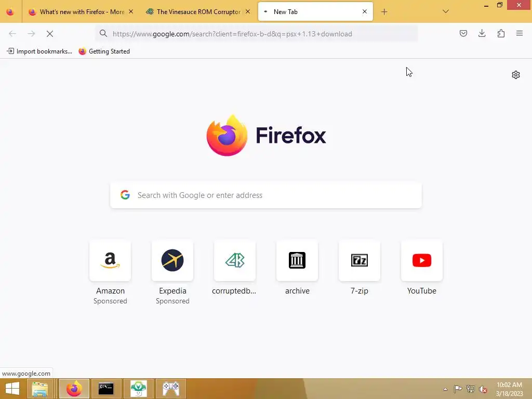Screen dimensions: 532x399
Task: Switch to The Vinesauce ROM Corruptor tab
Action: click(x=198, y=12)
